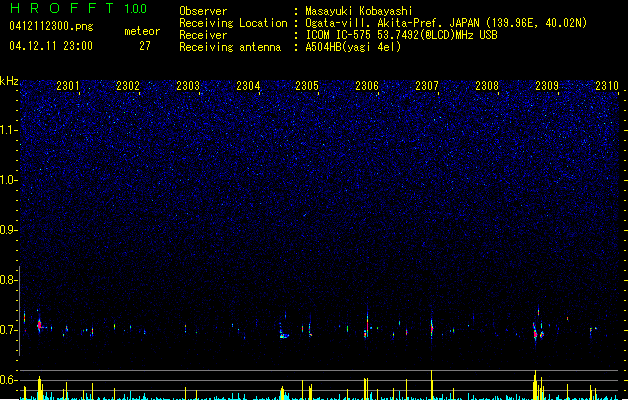Viewport: 629px width, 400px height.
Task: Click the 2307 time marker
Action: pyautogui.click(x=427, y=86)
